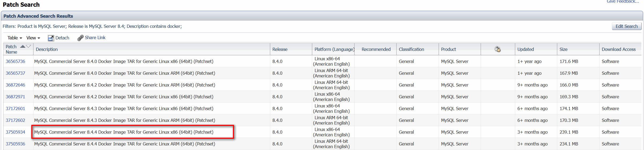Open patch 37172602
Image resolution: width=644 pixels, height=150 pixels.
pyautogui.click(x=16, y=120)
